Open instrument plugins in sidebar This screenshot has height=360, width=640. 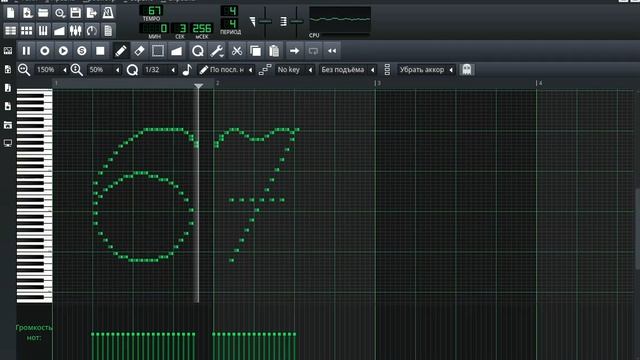click(8, 51)
